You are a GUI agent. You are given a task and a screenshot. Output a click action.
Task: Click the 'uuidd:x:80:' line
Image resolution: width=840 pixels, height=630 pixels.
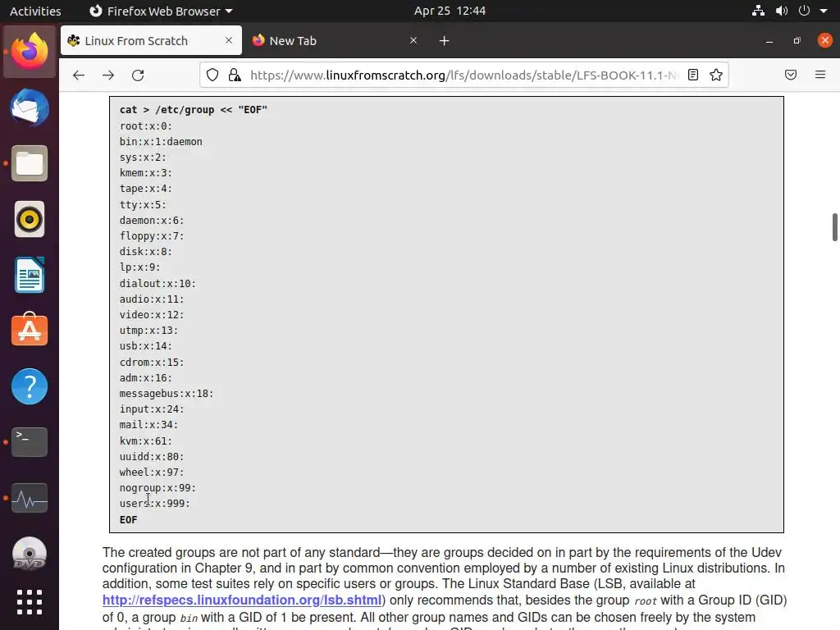(152, 456)
